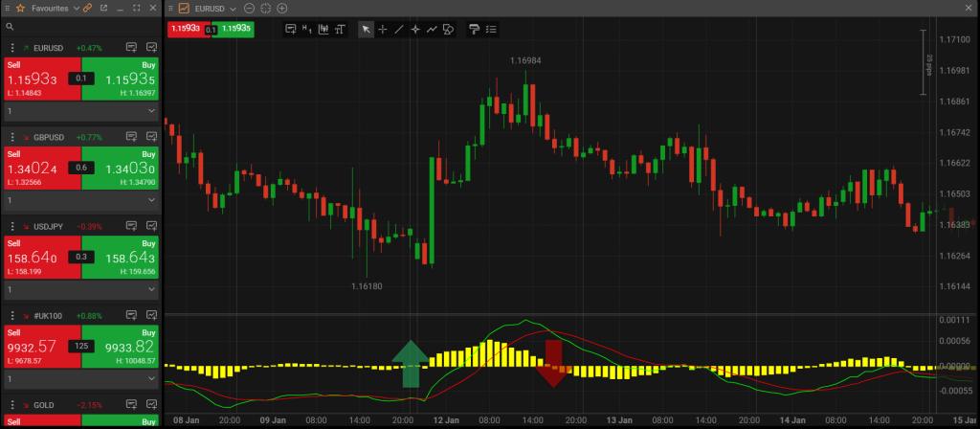Click the symbol search field
This screenshot has width=980, height=429.
point(81,27)
